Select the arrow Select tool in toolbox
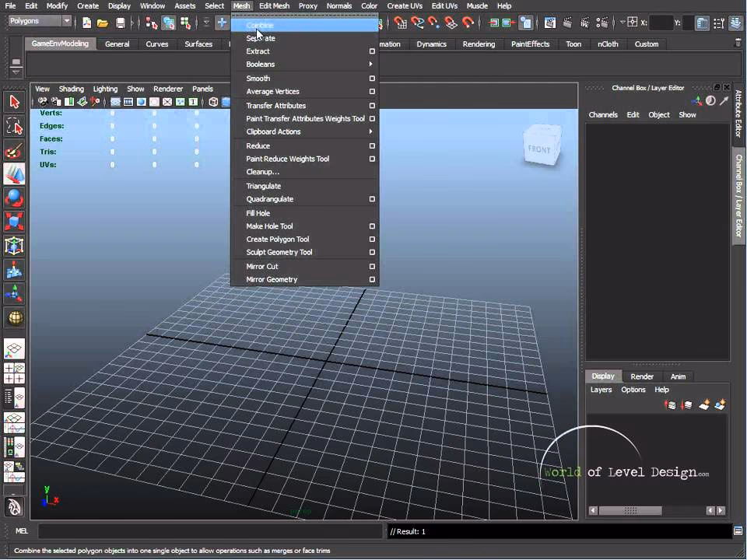Screen dimensions: 747x560 point(14,102)
